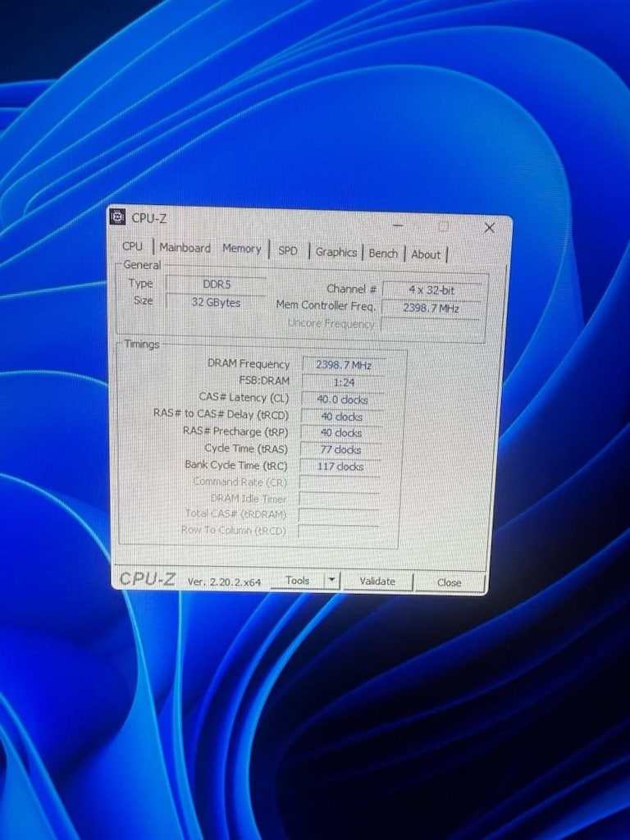
Task: Click the "DRAM Frequency" label
Action: point(249,363)
